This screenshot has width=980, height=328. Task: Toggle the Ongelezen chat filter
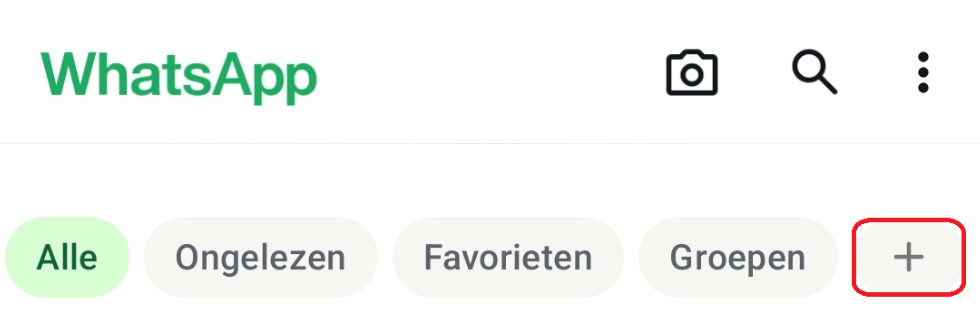click(261, 257)
